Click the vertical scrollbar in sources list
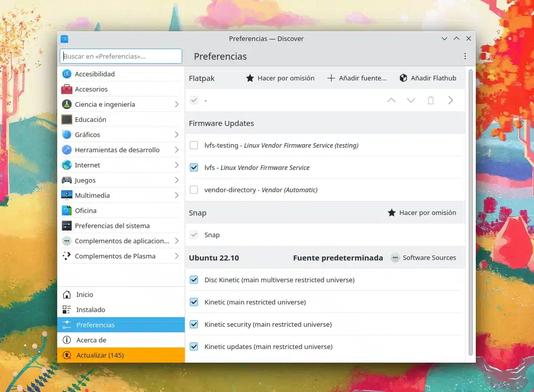 click(x=471, y=212)
